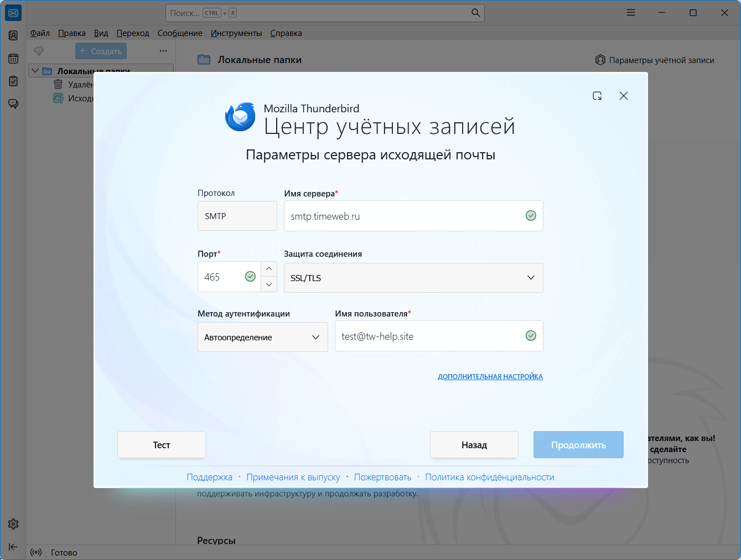Screen dimensions: 741x560
Task: Open the Файл menu
Action: pos(40,33)
